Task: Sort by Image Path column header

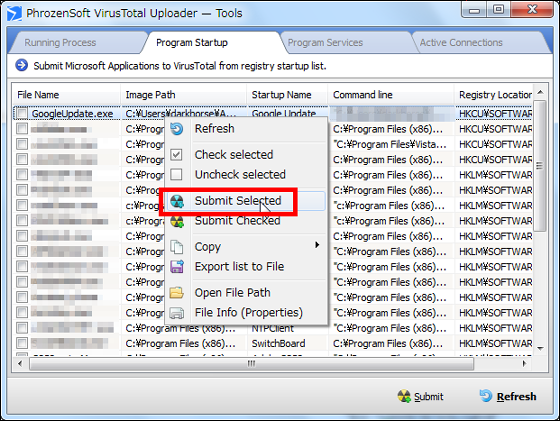Action: coord(184,95)
